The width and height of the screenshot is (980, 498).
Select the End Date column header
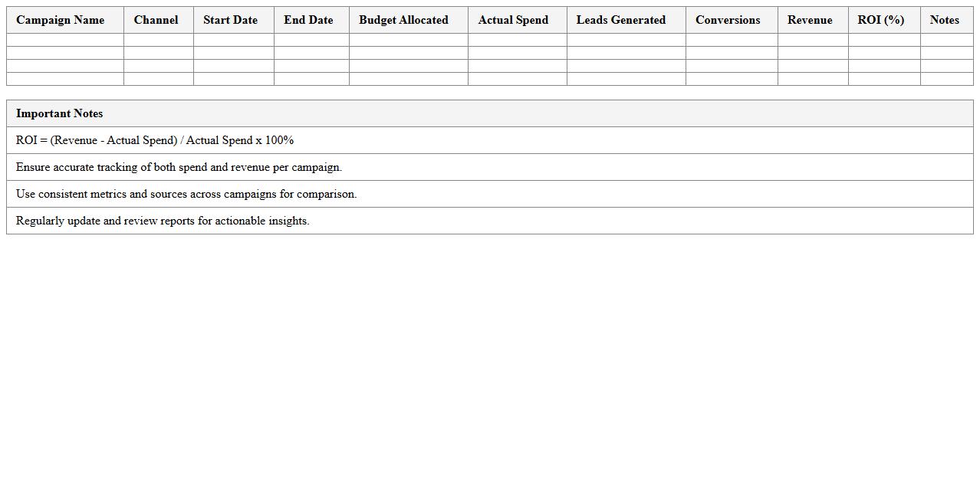click(308, 20)
